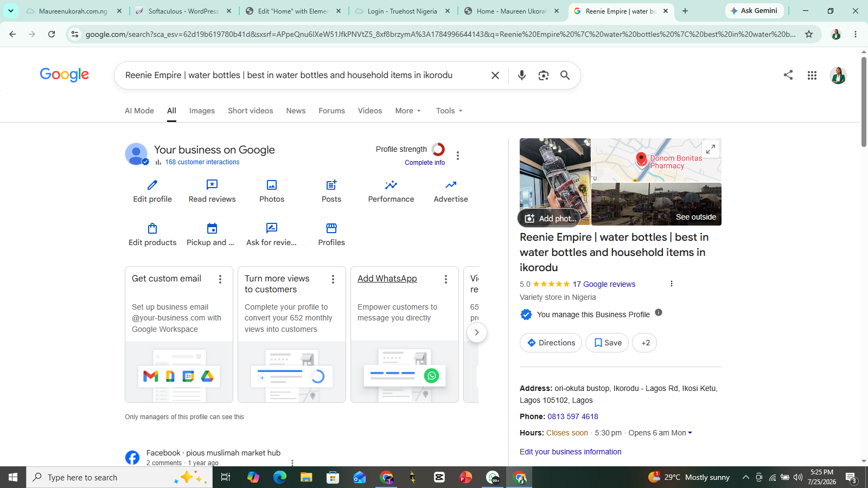Click the Profile strength progress ring
This screenshot has width=868, height=488.
pos(438,149)
